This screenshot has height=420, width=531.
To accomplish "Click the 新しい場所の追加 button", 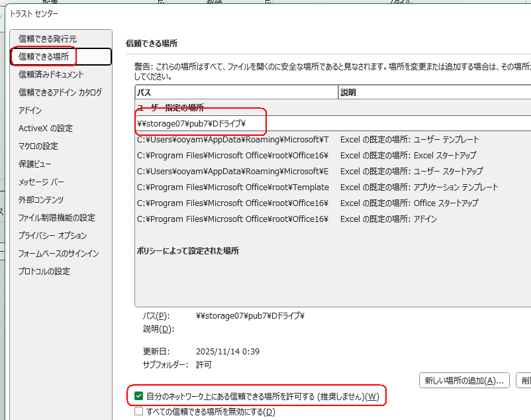I will point(465,380).
